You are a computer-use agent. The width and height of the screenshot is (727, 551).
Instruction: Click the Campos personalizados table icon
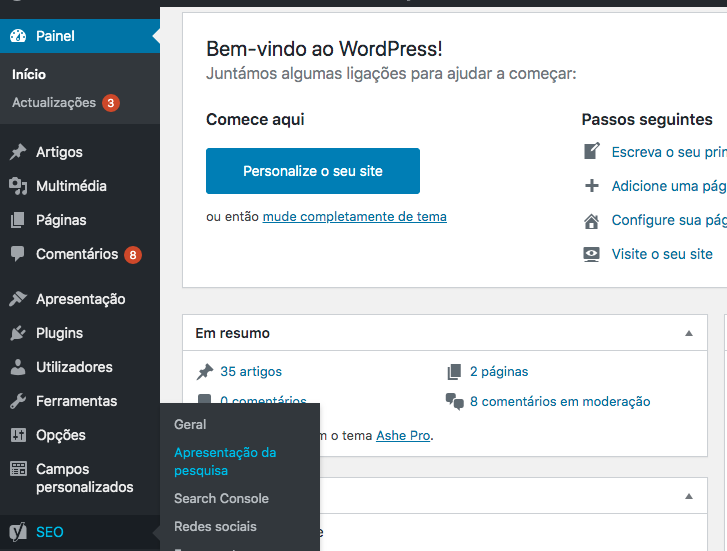point(18,469)
